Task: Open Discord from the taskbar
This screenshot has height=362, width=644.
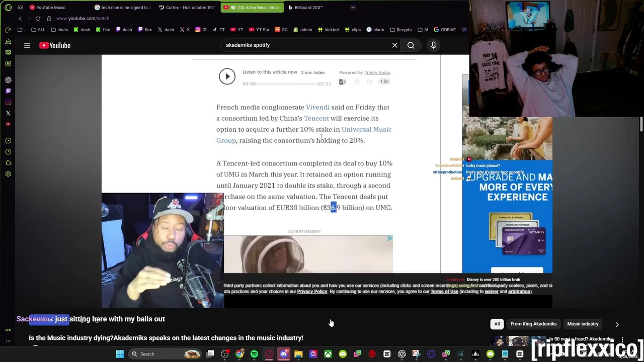Action: (x=284, y=354)
